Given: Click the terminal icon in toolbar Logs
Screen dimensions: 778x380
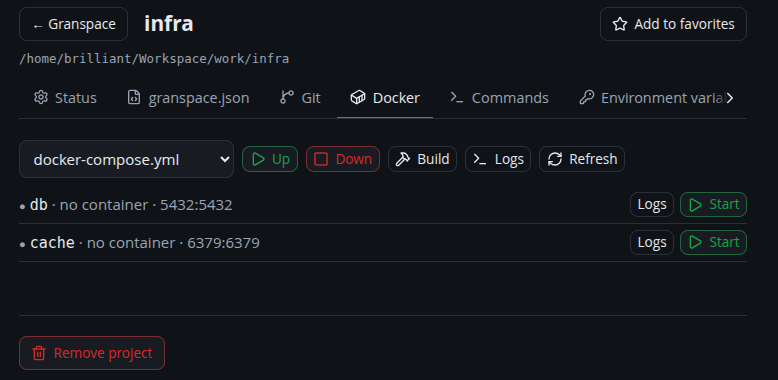Looking at the screenshot, I should (479, 159).
